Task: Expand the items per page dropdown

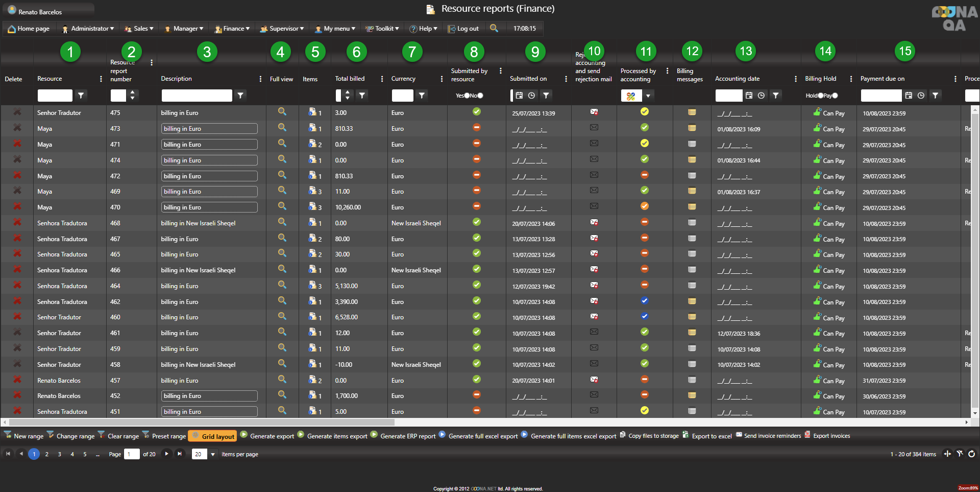Action: 213,454
